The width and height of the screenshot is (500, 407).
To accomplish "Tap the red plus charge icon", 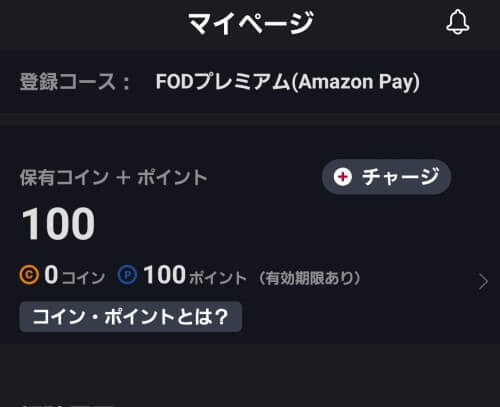I will click(x=343, y=177).
